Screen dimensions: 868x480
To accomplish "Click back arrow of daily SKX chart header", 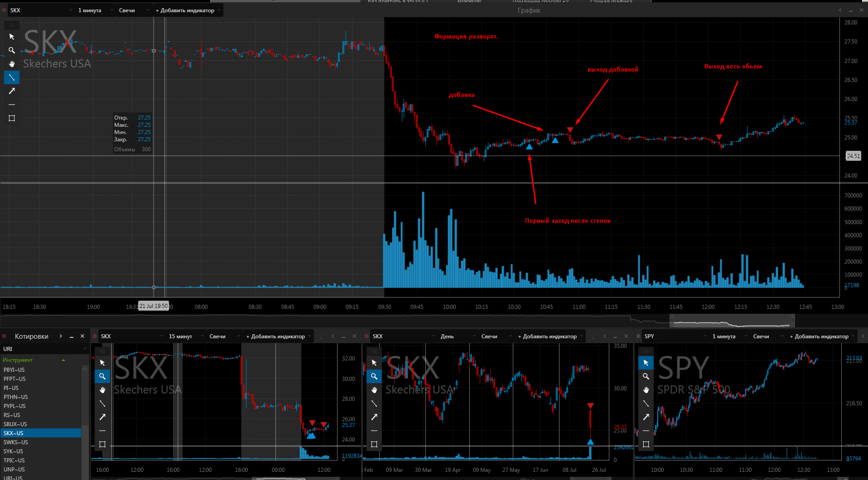I will pyautogui.click(x=604, y=336).
